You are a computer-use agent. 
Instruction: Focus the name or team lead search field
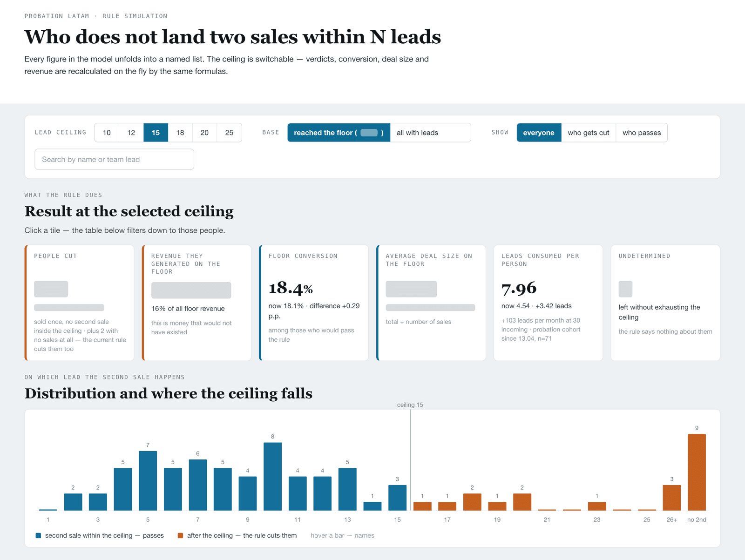[114, 159]
